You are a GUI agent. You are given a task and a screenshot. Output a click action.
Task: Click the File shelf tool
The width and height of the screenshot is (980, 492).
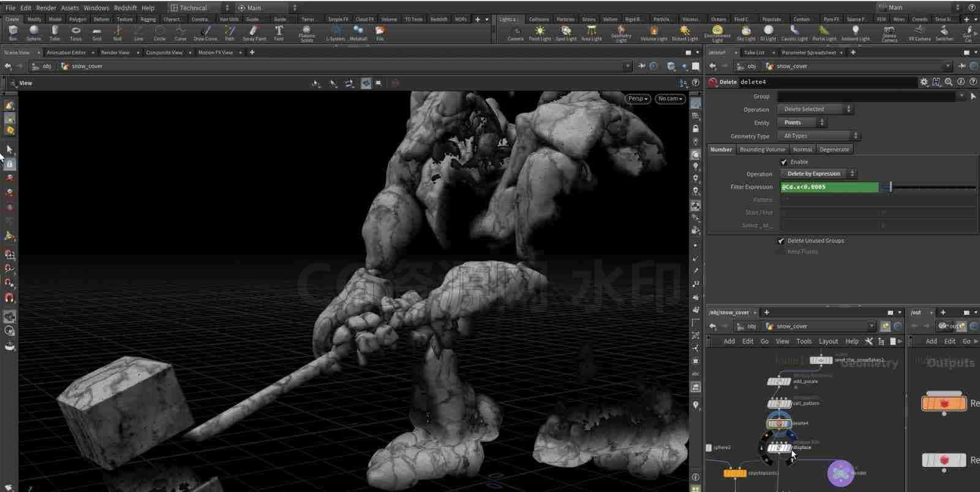pos(380,32)
